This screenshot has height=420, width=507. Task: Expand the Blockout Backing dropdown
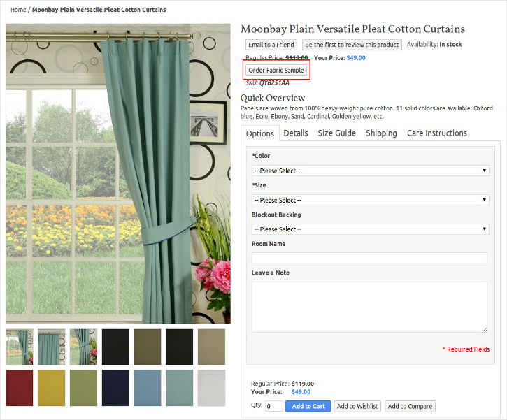coord(370,229)
